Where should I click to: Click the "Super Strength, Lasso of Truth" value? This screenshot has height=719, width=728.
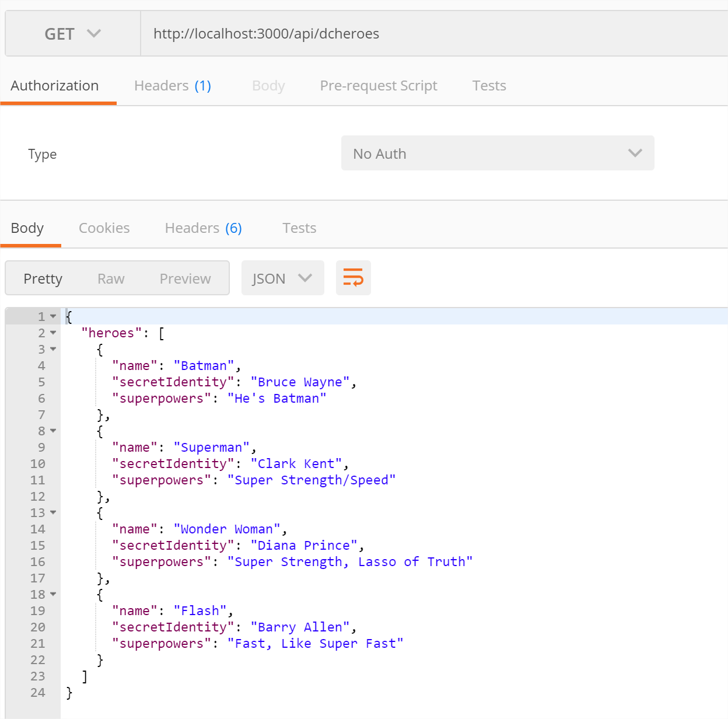(350, 561)
